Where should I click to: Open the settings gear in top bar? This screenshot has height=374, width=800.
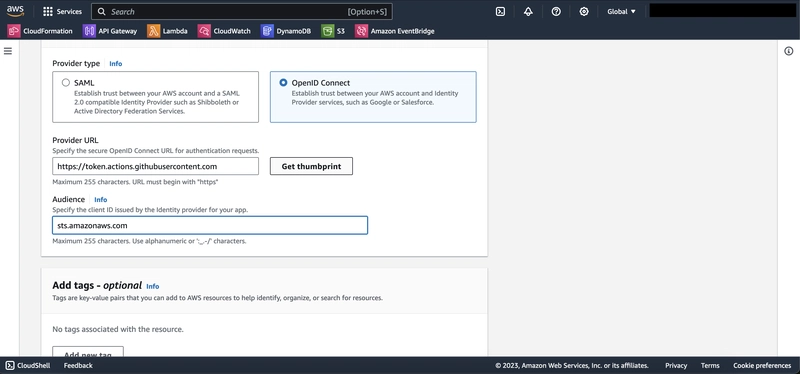coord(584,11)
